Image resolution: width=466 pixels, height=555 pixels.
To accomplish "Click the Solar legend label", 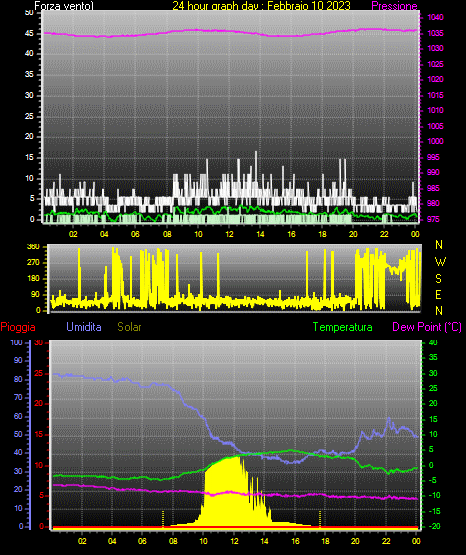I will coord(129,327).
